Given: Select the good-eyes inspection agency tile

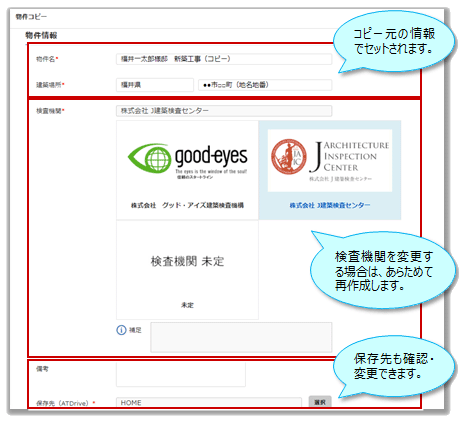Looking at the screenshot, I should [187, 170].
